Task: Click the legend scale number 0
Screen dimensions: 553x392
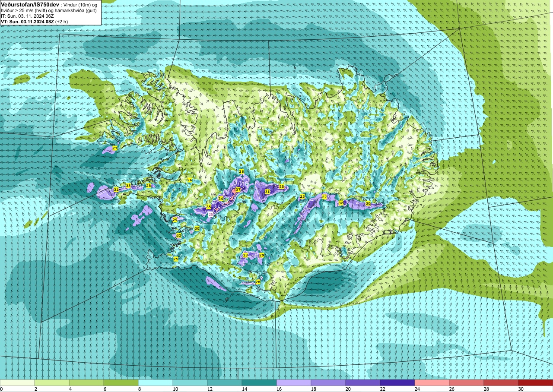Action: tap(2, 389)
